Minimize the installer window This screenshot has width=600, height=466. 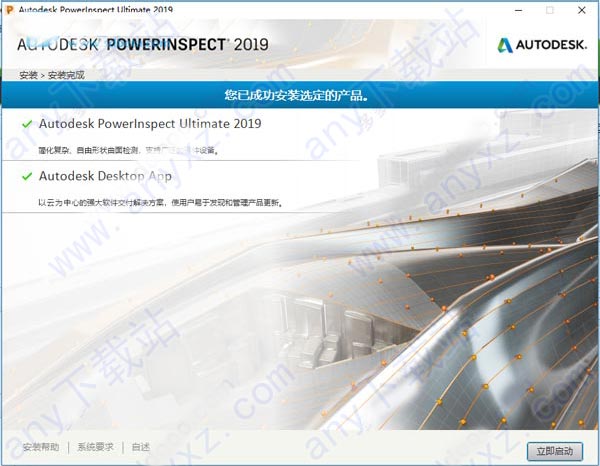point(518,10)
